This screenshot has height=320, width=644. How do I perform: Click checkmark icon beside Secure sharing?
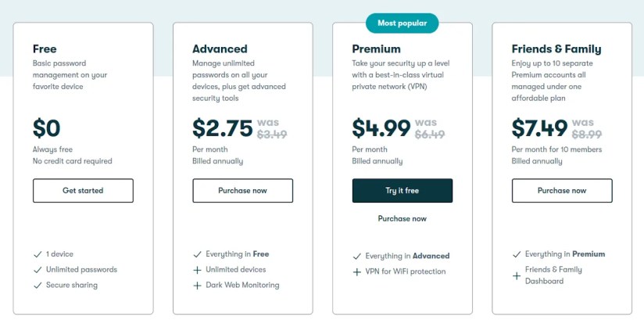coord(38,286)
